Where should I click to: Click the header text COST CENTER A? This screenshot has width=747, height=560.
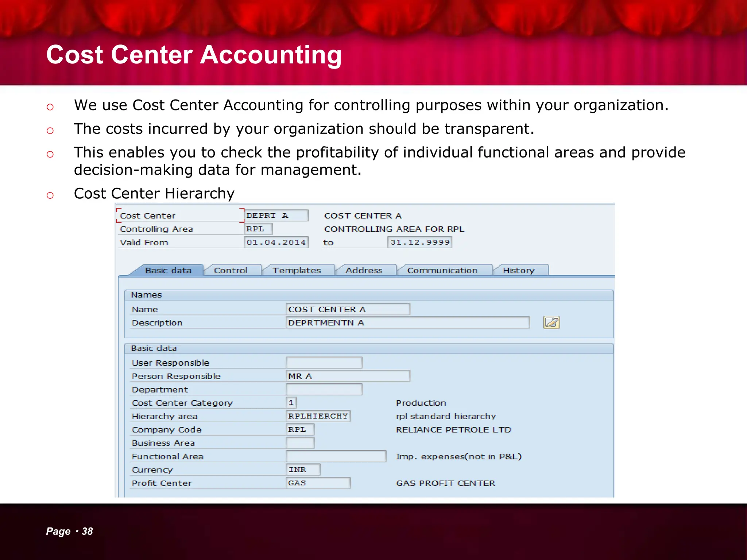click(x=363, y=216)
